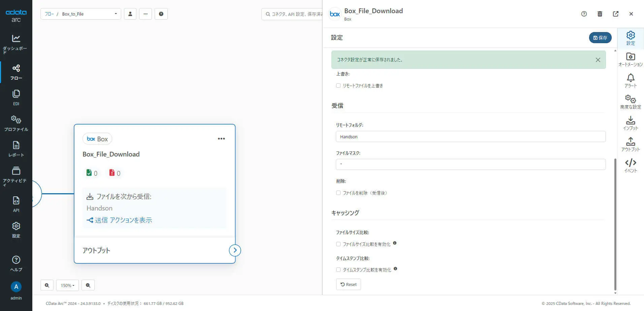Zoom out on the flow canvas
The height and width of the screenshot is (311, 644).
[88, 285]
